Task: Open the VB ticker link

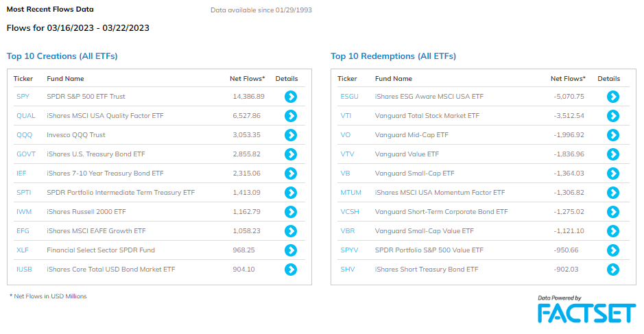Action: pyautogui.click(x=345, y=174)
